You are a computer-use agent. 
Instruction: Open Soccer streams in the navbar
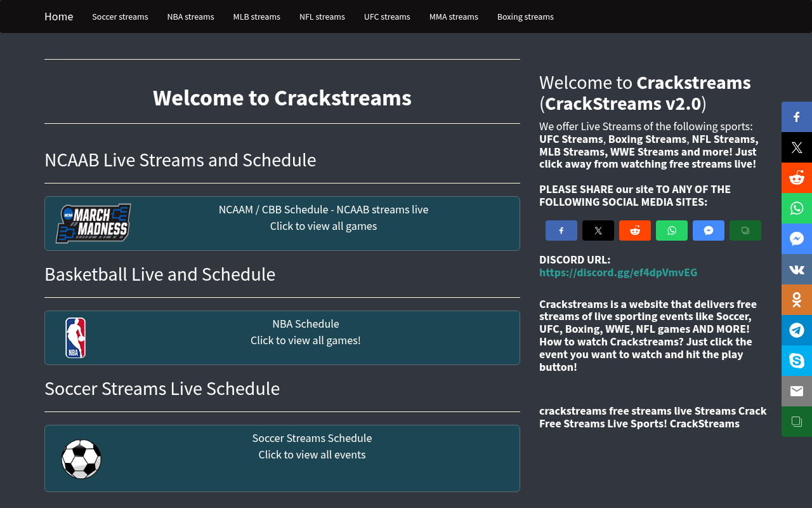[120, 17]
